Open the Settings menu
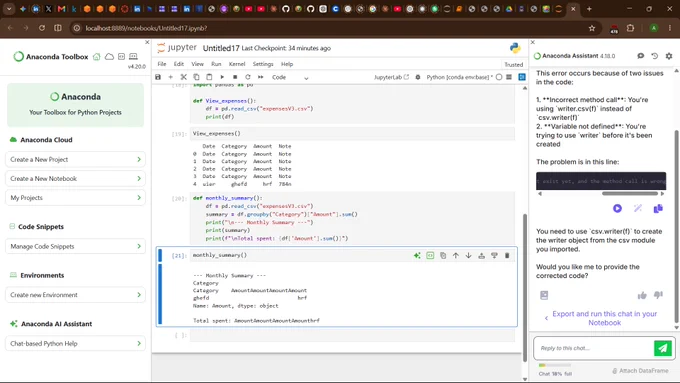Viewport: 680px width, 383px height. tap(263, 64)
